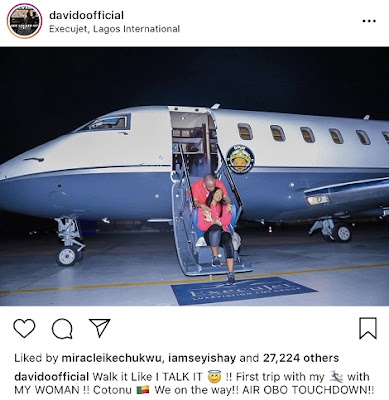Tap the Execujet floor mat in photo
Viewport: 389px width, 400px height.
point(243,290)
